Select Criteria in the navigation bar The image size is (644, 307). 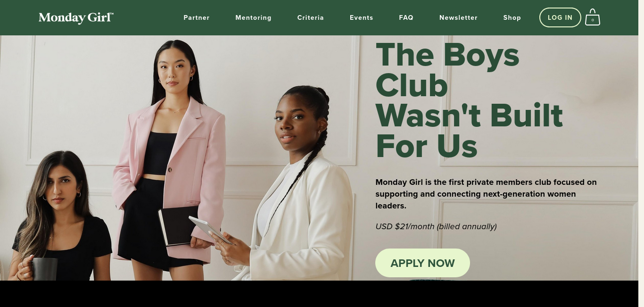311,17
